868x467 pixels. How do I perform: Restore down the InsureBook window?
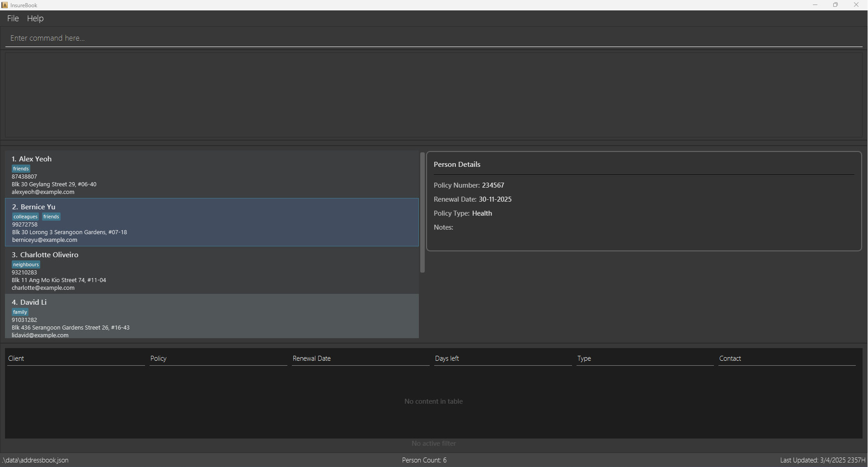pyautogui.click(x=835, y=5)
